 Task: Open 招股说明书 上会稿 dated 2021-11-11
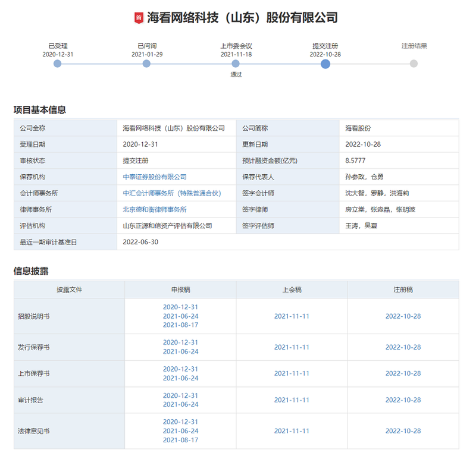pos(292,316)
